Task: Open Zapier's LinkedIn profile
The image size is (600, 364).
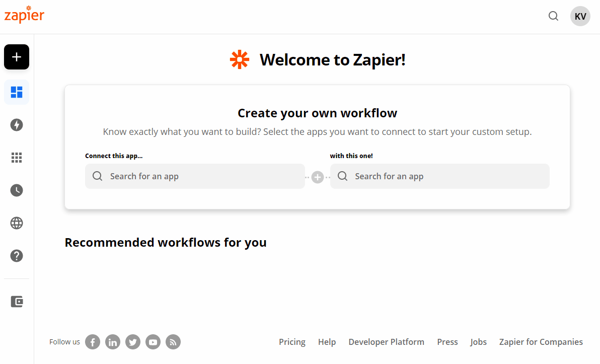Action: point(112,342)
